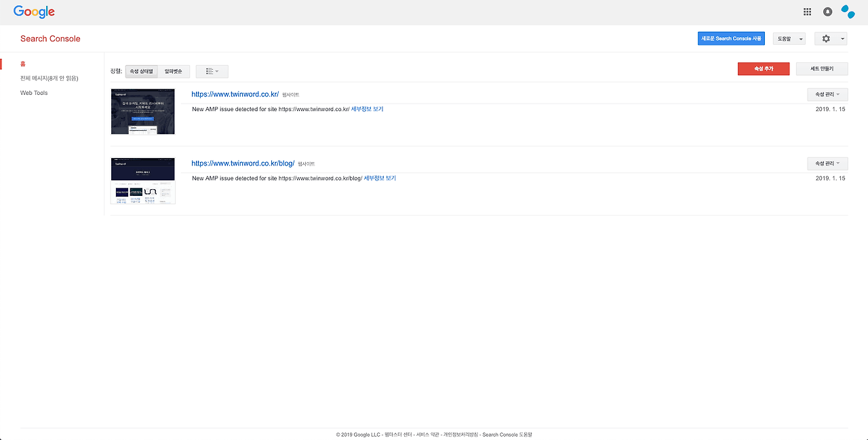The image size is (868, 440).
Task: Click the 세트 만들기 button
Action: (x=822, y=68)
